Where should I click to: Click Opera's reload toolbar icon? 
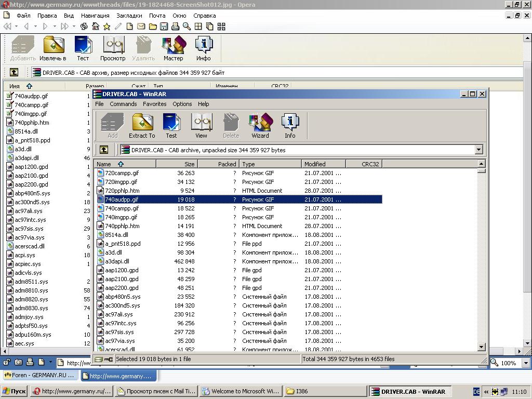(84, 26)
